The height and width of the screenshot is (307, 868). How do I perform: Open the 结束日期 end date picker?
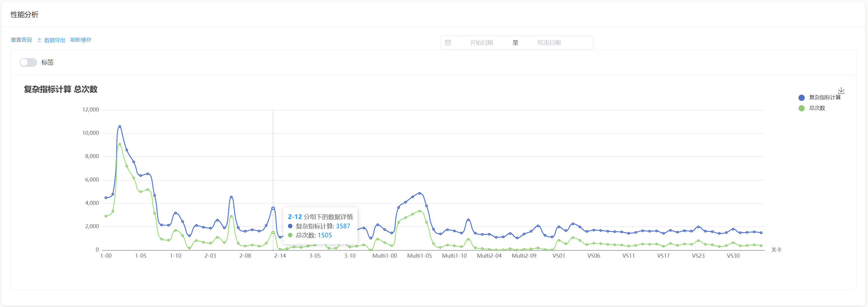[550, 42]
